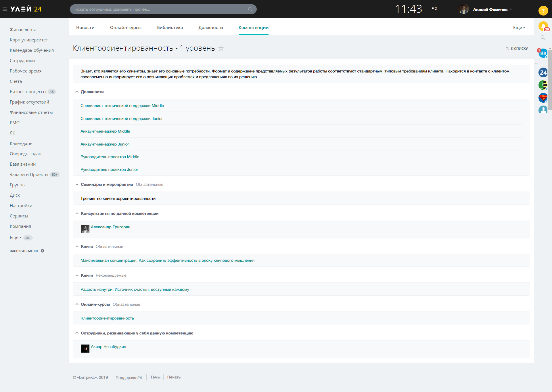Open Календарь обучения menu item
Screen dimensions: 552x392
32,50
